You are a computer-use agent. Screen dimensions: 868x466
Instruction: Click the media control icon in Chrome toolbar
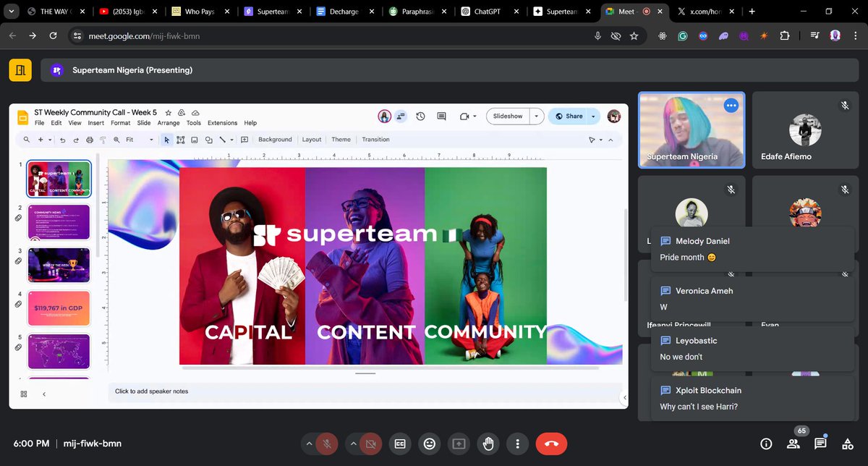(x=815, y=35)
